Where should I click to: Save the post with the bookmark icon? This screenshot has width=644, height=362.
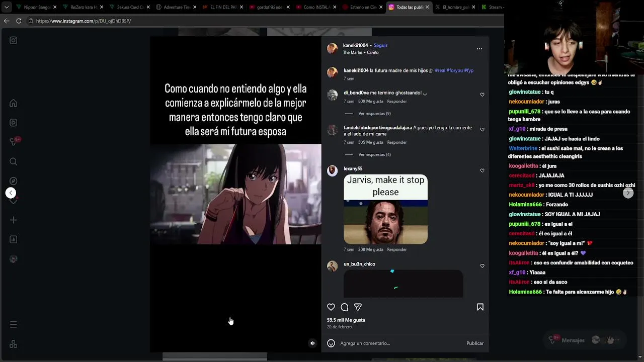click(480, 307)
